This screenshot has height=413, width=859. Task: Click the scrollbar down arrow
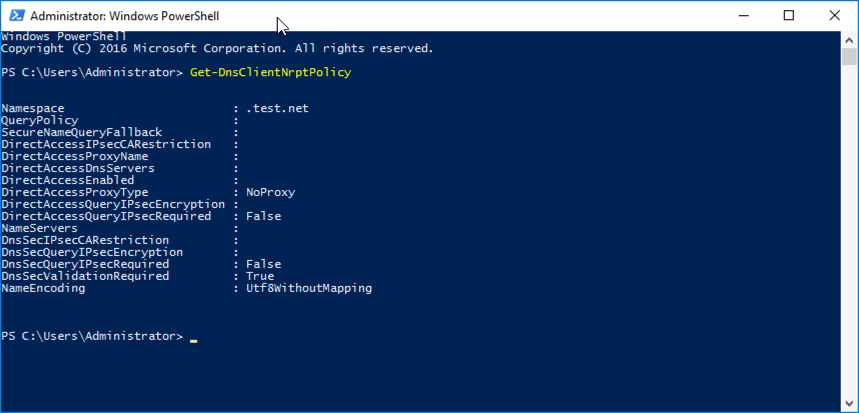(x=849, y=404)
